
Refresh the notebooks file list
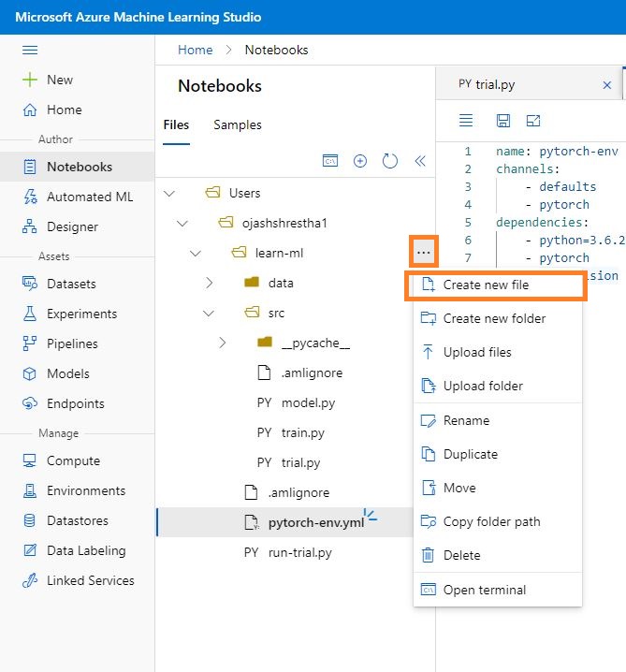click(x=390, y=161)
